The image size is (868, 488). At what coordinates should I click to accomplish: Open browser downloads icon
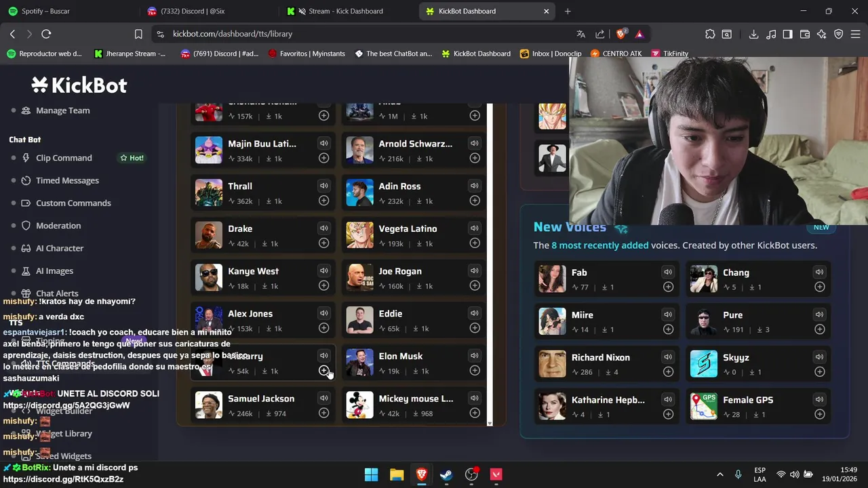click(753, 34)
